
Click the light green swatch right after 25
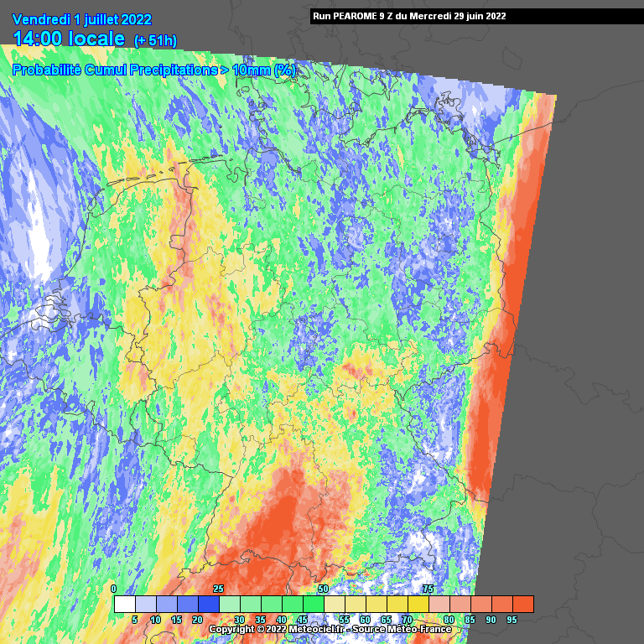(229, 604)
